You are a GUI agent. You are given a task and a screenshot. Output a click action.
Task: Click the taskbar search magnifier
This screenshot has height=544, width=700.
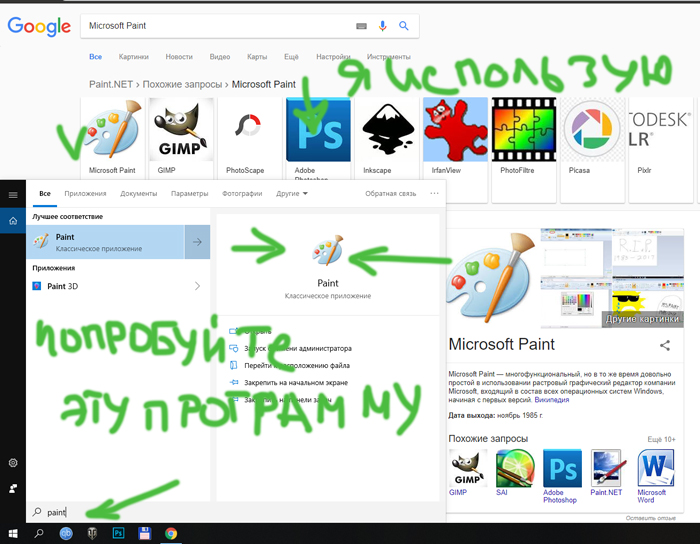click(39, 533)
